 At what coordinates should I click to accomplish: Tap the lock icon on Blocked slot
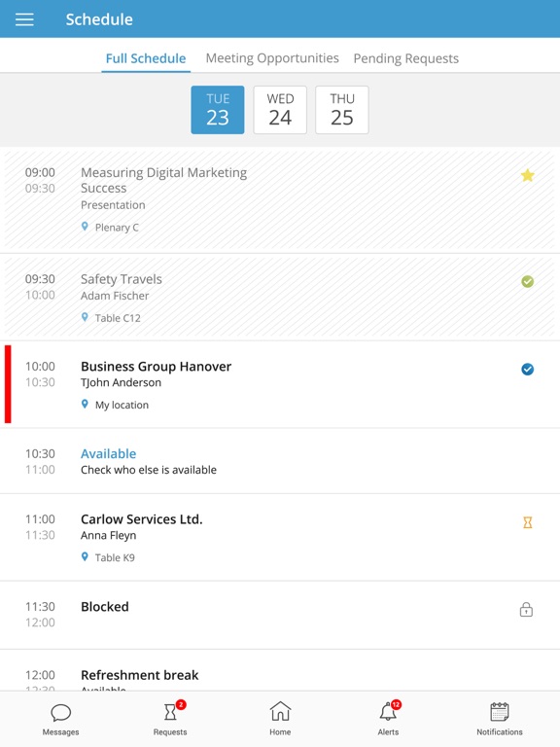[x=526, y=609]
